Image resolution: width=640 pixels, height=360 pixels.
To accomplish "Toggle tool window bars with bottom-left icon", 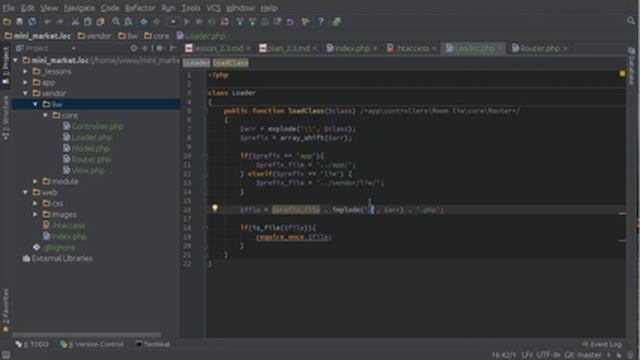I will click(6, 355).
